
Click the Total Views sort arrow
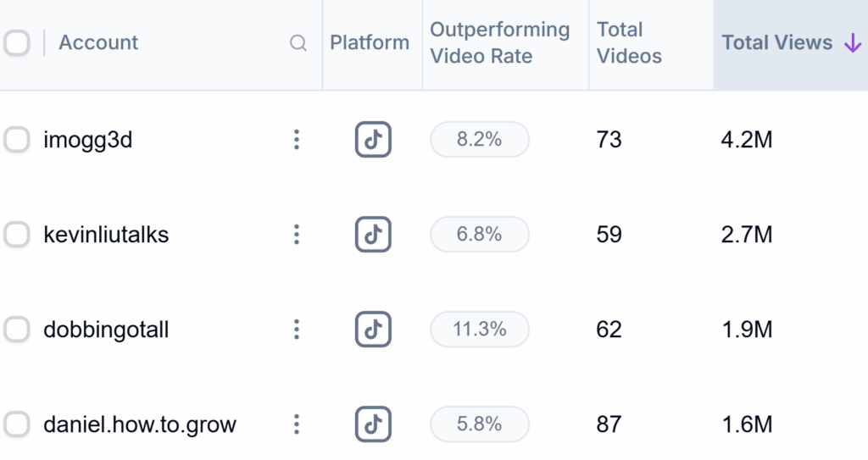(x=852, y=43)
